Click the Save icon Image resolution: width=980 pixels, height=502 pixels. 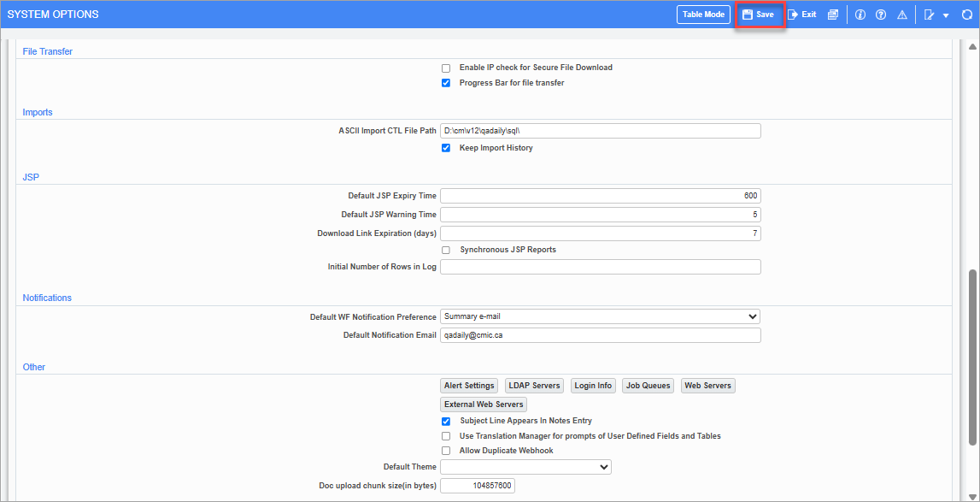(759, 14)
